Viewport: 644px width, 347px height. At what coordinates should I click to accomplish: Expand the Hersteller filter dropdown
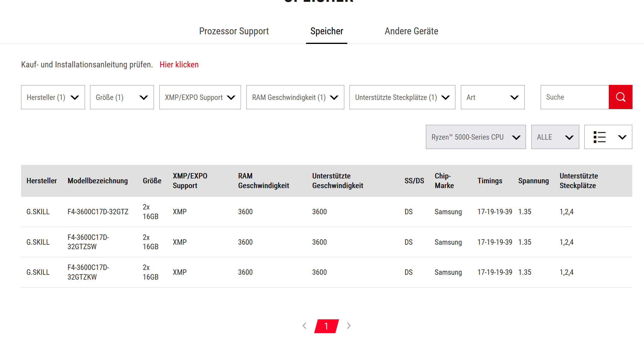(x=53, y=97)
